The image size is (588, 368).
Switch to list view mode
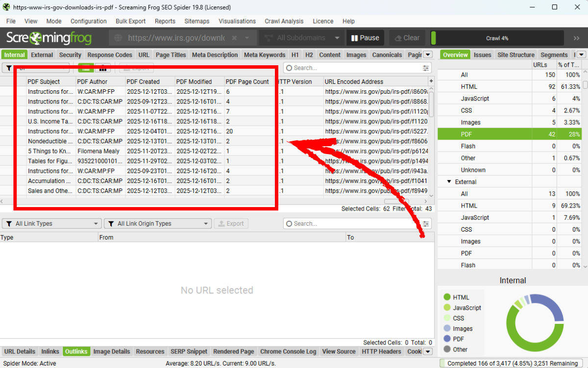[86, 68]
